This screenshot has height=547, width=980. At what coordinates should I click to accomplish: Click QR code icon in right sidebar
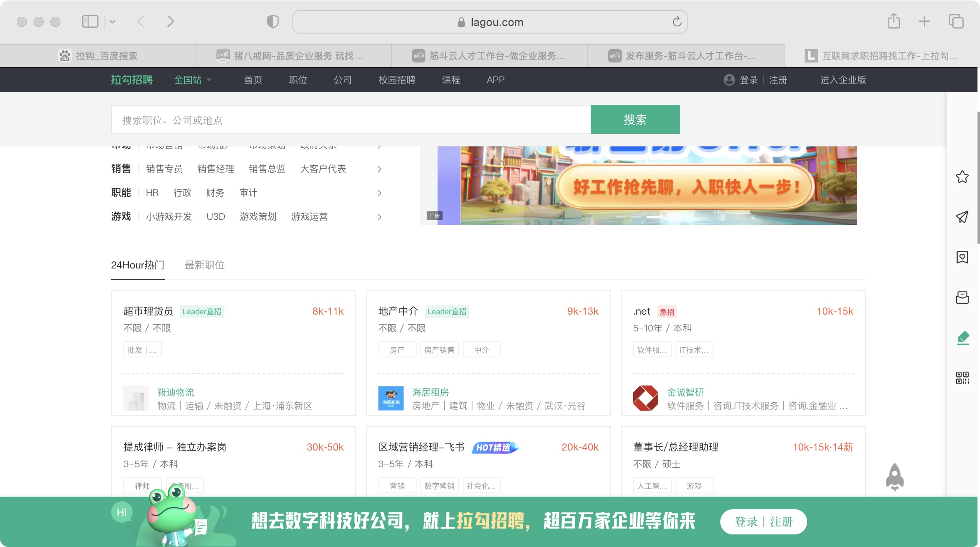(x=962, y=378)
